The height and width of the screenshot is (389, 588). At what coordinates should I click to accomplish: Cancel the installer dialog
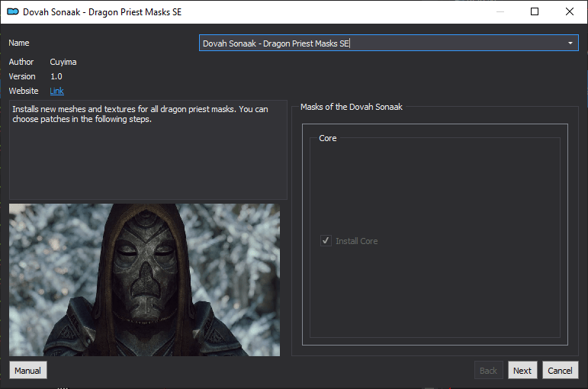[561, 370]
